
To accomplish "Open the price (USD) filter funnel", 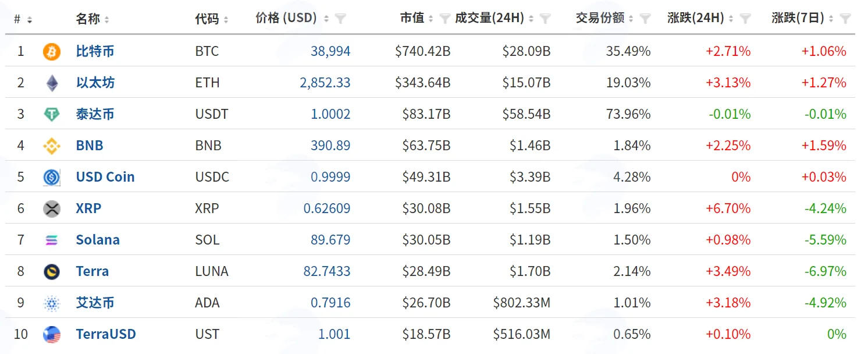I will (x=341, y=19).
